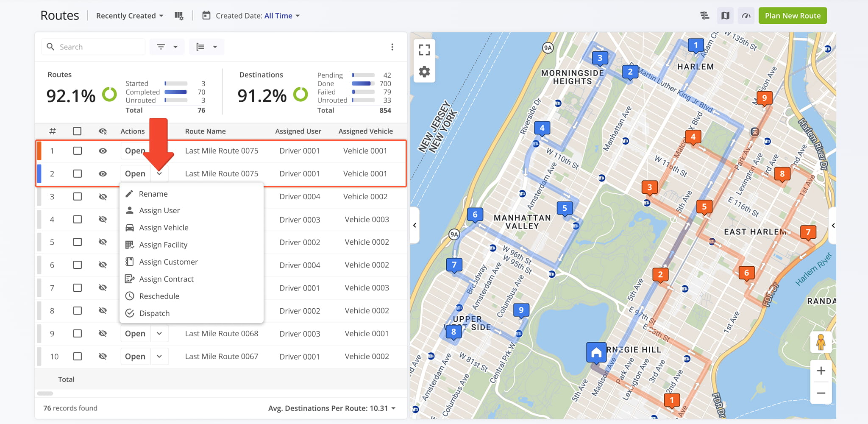Open the map fullscreen view icon
The height and width of the screenshot is (424, 868).
pos(424,50)
